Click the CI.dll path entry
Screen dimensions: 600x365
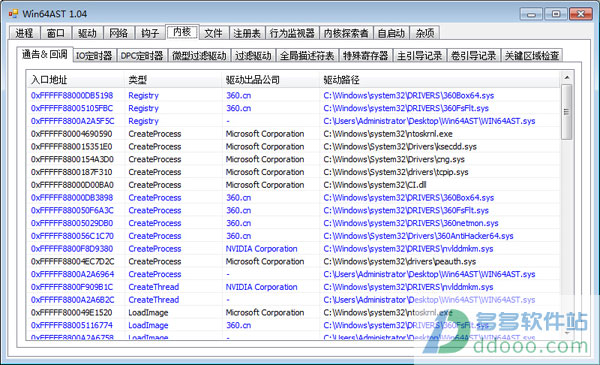coord(375,185)
